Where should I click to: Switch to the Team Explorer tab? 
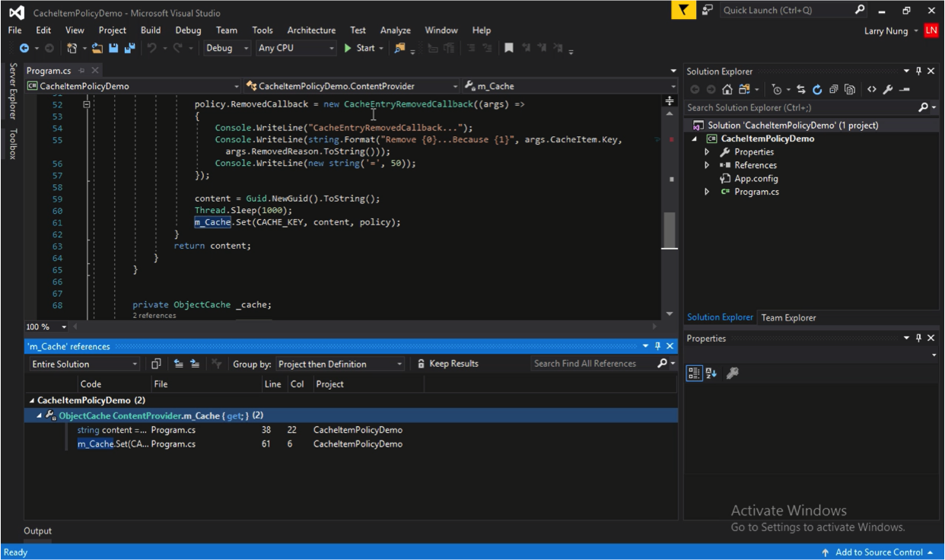pyautogui.click(x=788, y=317)
